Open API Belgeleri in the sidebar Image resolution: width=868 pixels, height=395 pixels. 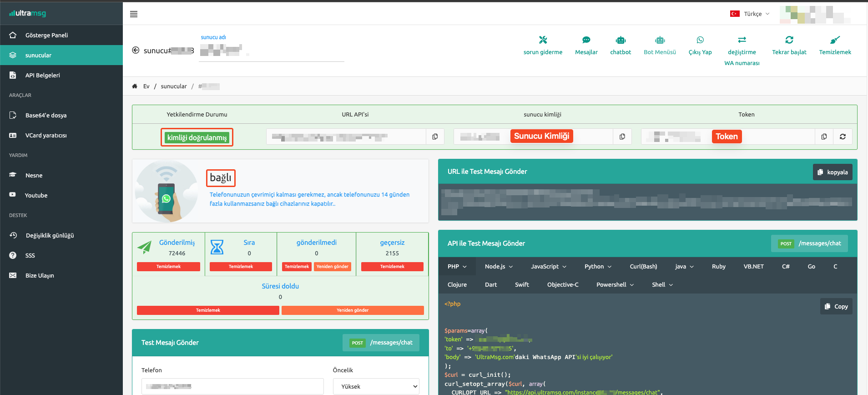coord(42,75)
